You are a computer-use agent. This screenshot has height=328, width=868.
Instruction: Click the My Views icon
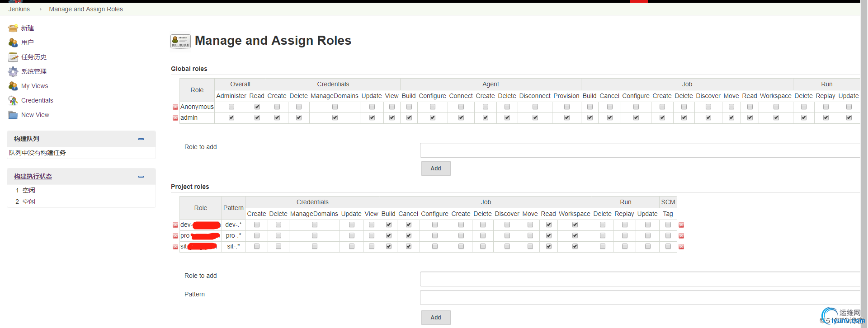pos(13,86)
